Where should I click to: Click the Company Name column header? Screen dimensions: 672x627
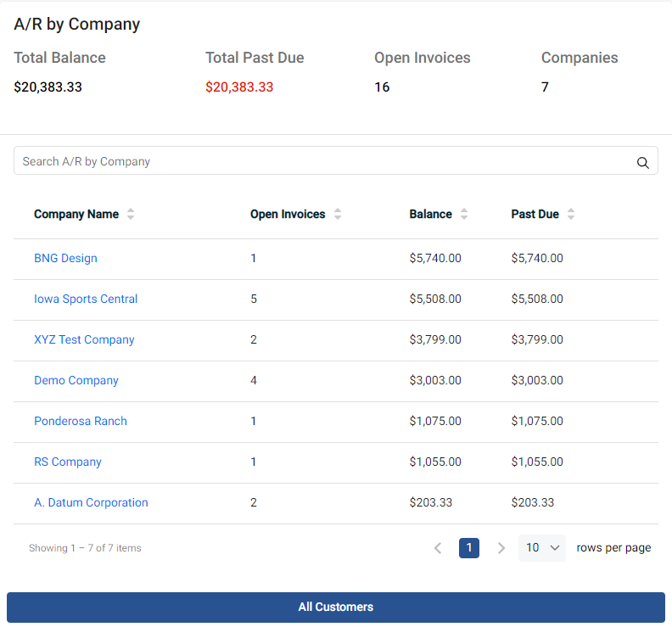(x=76, y=215)
